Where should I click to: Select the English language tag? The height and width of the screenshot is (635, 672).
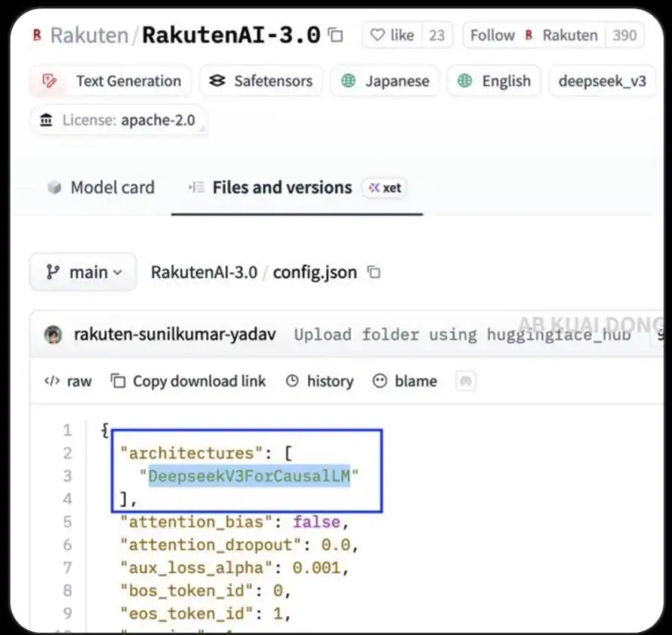[495, 82]
